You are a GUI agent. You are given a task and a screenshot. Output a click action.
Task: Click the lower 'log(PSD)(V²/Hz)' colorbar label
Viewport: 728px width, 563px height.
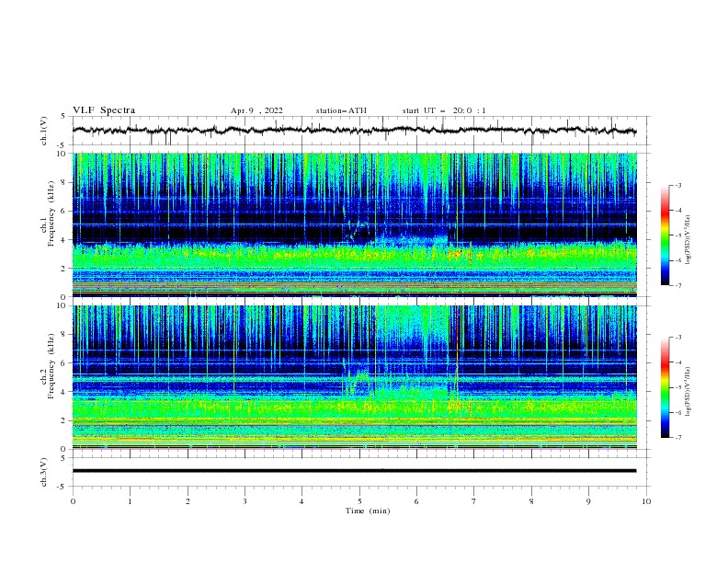coord(688,392)
